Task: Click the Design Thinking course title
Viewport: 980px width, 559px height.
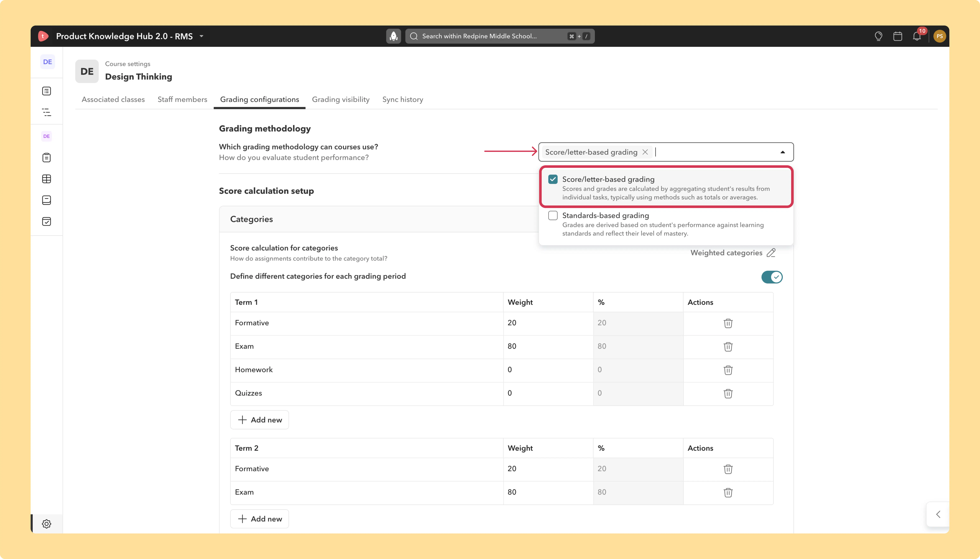Action: [x=139, y=77]
